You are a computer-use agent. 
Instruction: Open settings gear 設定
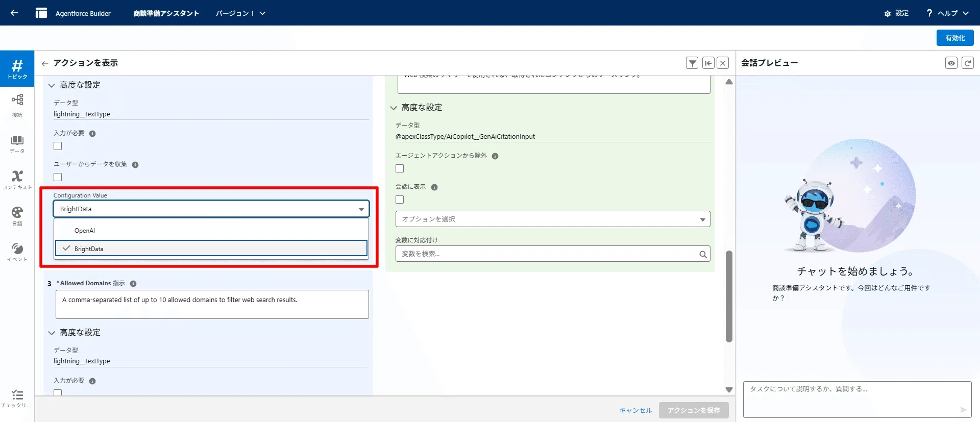click(x=887, y=13)
